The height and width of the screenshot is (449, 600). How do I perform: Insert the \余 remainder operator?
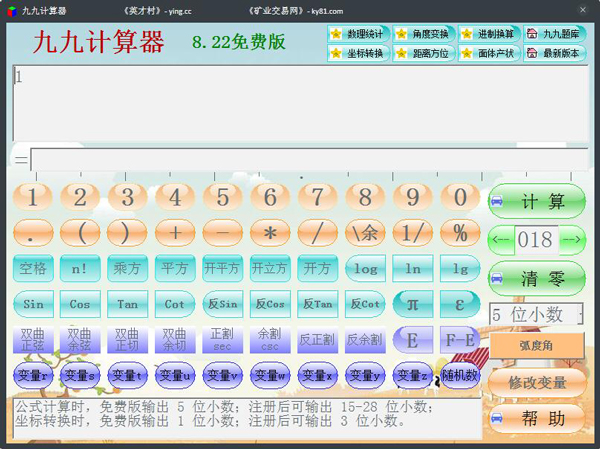pos(365,233)
